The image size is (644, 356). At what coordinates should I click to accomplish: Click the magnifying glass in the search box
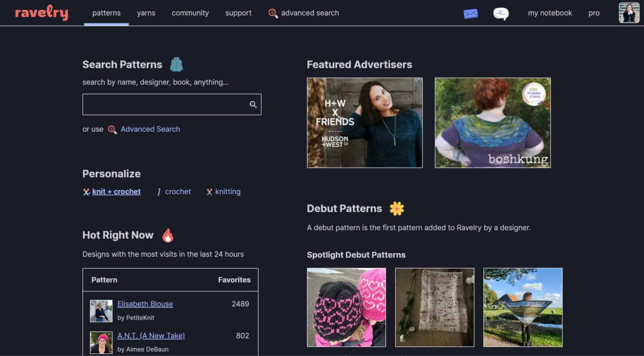[253, 104]
